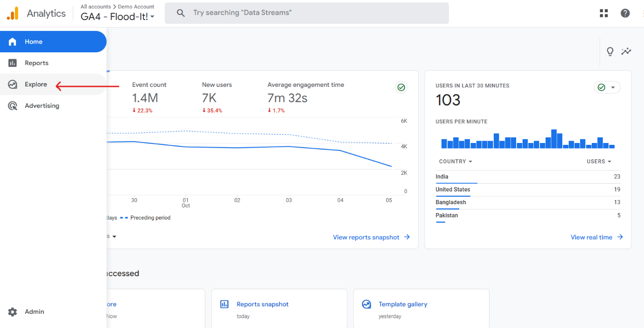Select the New users metric tab
The width and height of the screenshot is (644, 328).
tap(217, 97)
